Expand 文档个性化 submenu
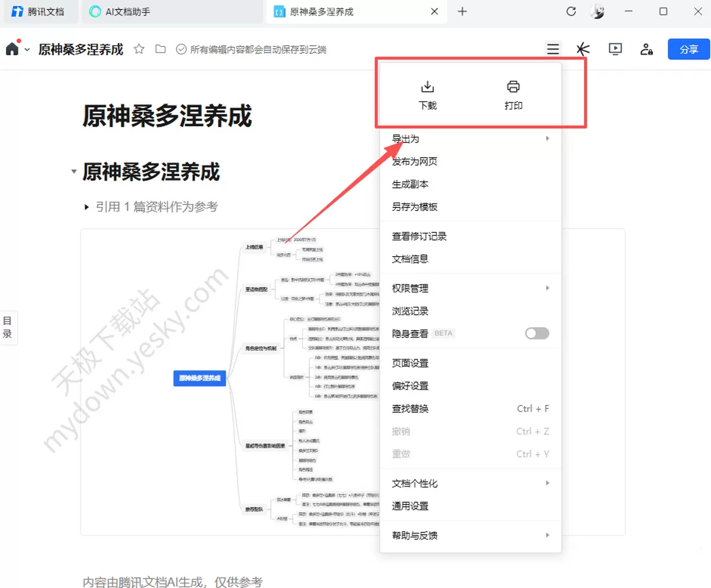 (x=470, y=484)
